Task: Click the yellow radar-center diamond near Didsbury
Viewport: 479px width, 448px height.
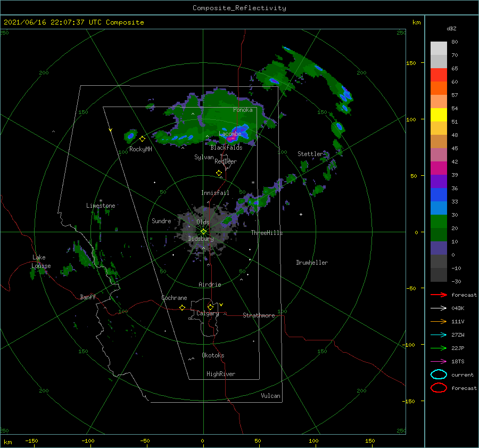Action: (x=203, y=232)
